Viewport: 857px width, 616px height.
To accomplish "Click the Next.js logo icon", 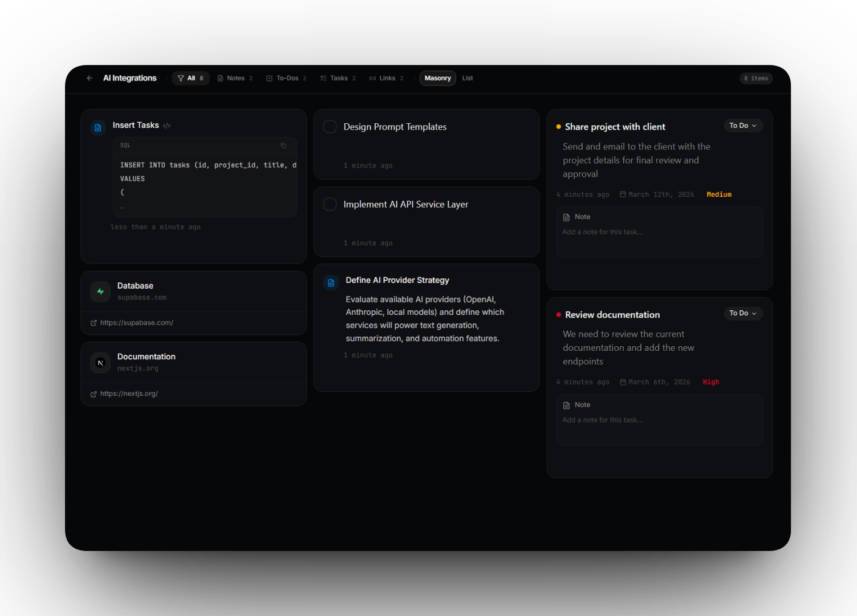I will [x=100, y=363].
